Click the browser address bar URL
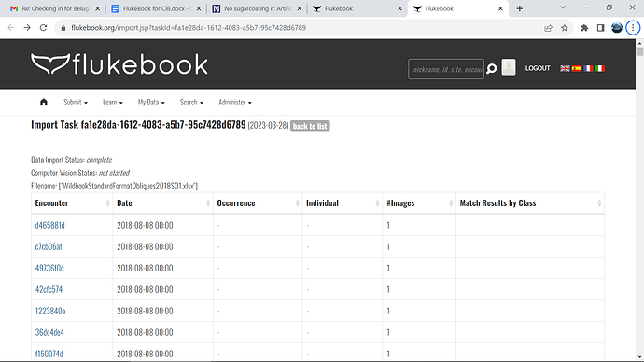Viewport: 644px width, 362px height. pyautogui.click(x=189, y=28)
